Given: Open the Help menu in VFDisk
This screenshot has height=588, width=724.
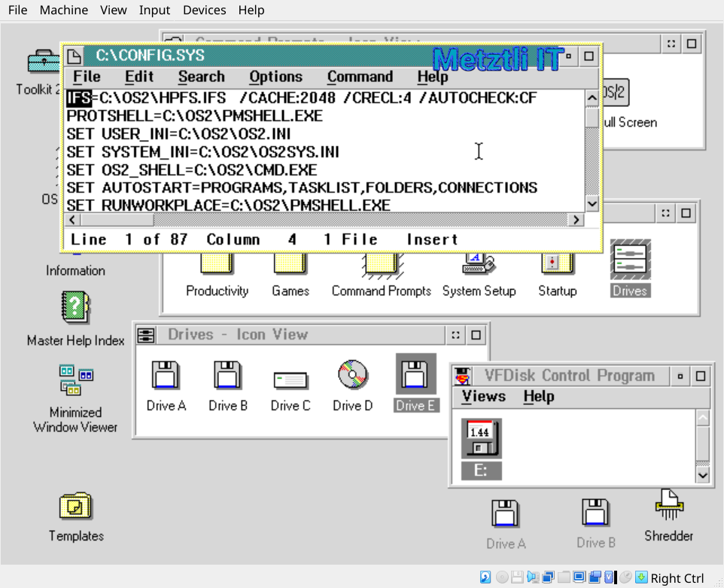Looking at the screenshot, I should point(539,396).
